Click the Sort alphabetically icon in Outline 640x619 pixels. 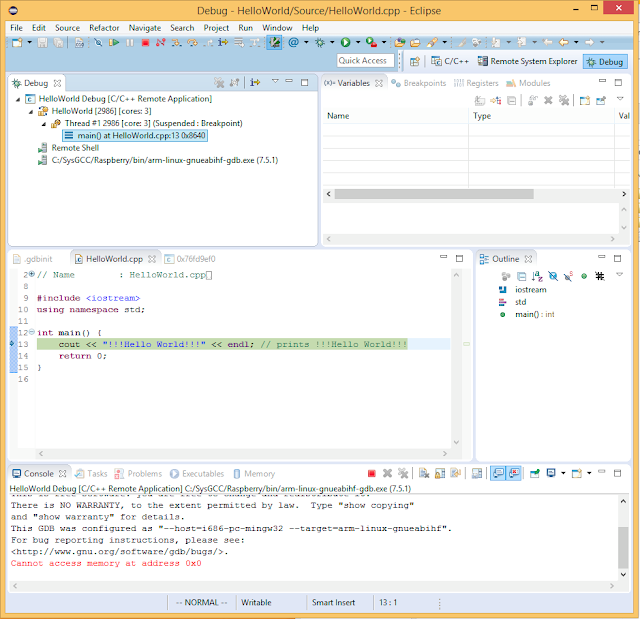click(x=537, y=276)
